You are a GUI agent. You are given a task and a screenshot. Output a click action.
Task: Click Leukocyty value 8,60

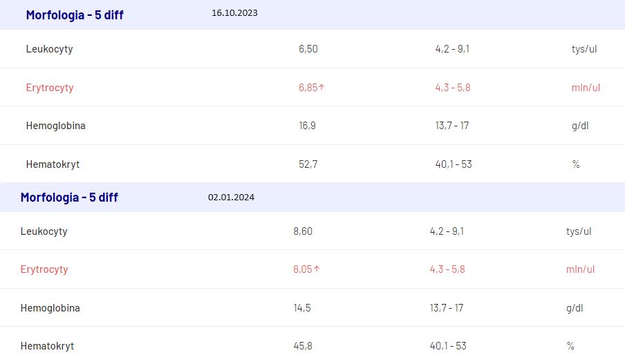tap(303, 231)
